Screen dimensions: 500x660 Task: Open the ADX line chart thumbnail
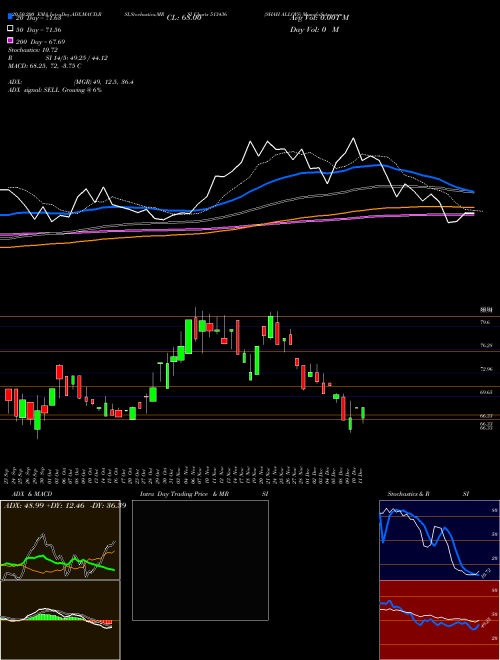click(x=60, y=540)
